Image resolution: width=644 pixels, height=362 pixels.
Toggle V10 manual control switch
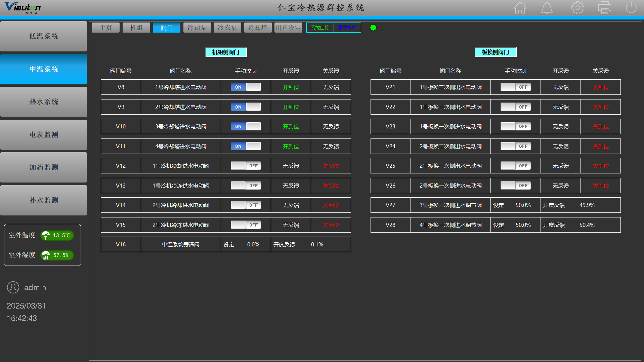pyautogui.click(x=246, y=126)
